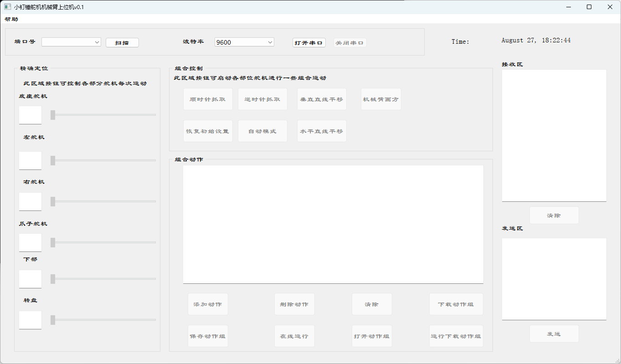Click the 删除动作 button

click(294, 304)
